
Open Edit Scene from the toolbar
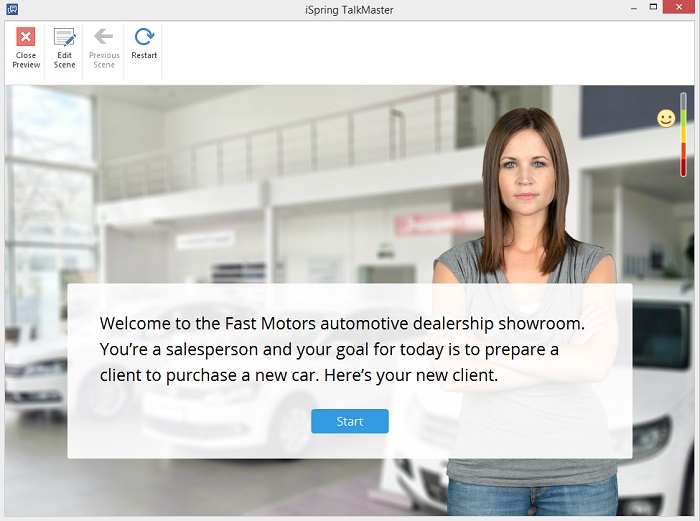(x=64, y=48)
